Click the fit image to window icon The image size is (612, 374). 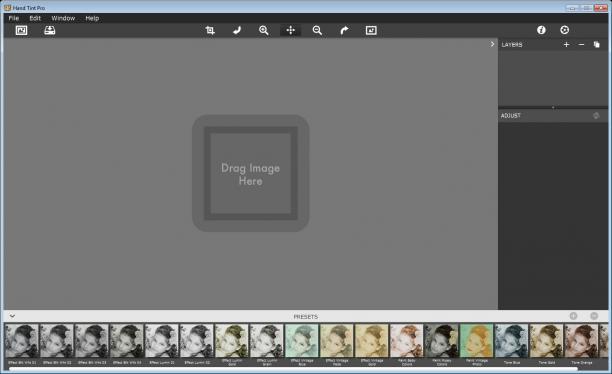click(x=371, y=30)
